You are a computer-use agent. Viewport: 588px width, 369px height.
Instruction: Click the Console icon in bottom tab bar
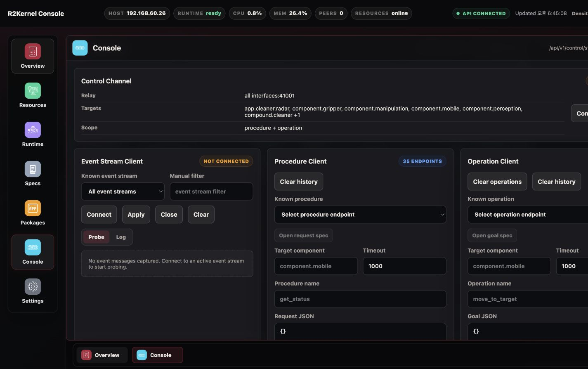point(142,355)
